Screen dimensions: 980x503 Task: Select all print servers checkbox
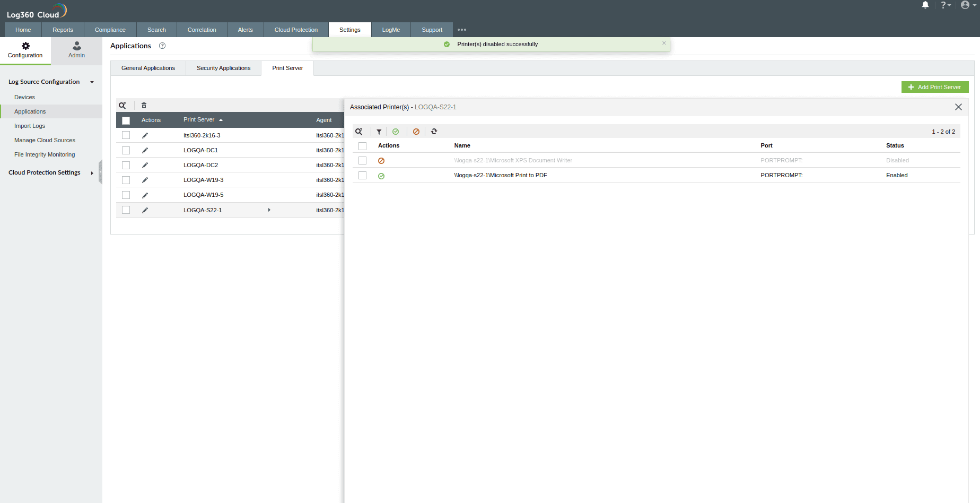tap(126, 120)
